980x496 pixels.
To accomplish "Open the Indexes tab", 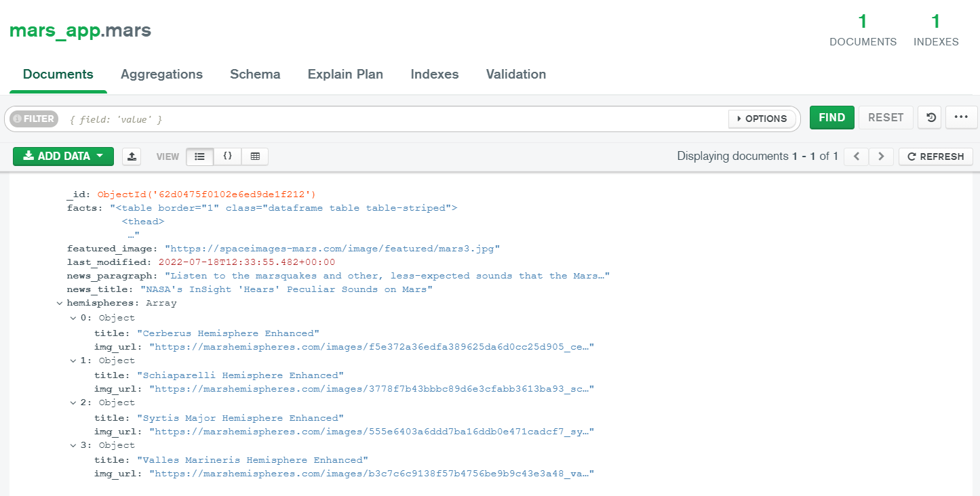I will point(435,75).
